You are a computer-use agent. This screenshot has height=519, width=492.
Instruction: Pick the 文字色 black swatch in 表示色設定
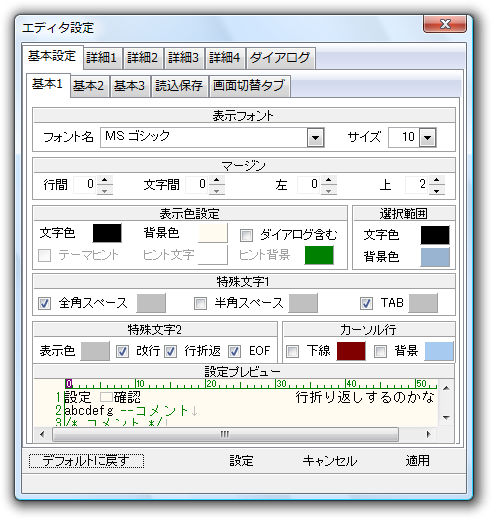[107, 233]
